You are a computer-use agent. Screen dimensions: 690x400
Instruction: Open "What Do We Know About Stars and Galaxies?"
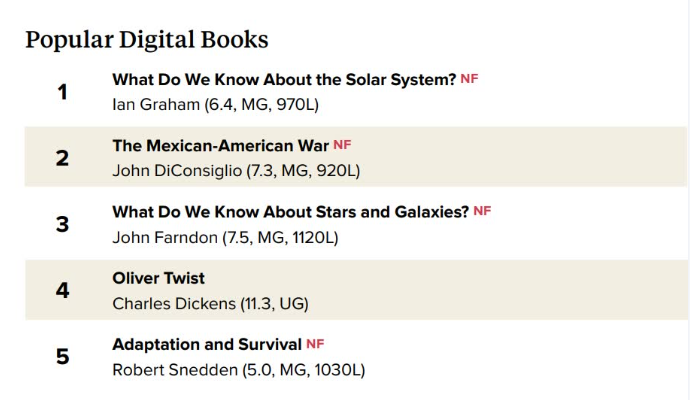[290, 212]
